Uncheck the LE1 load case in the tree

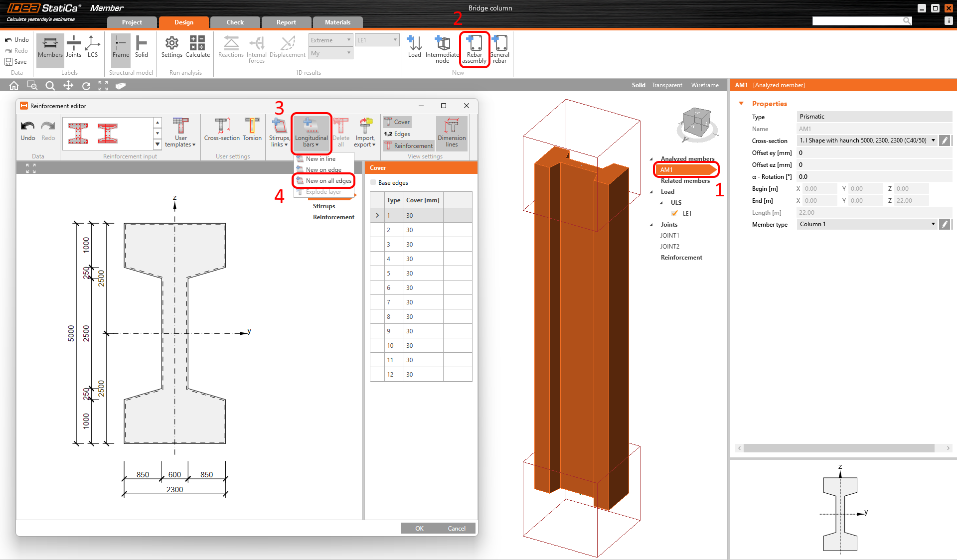pos(674,213)
